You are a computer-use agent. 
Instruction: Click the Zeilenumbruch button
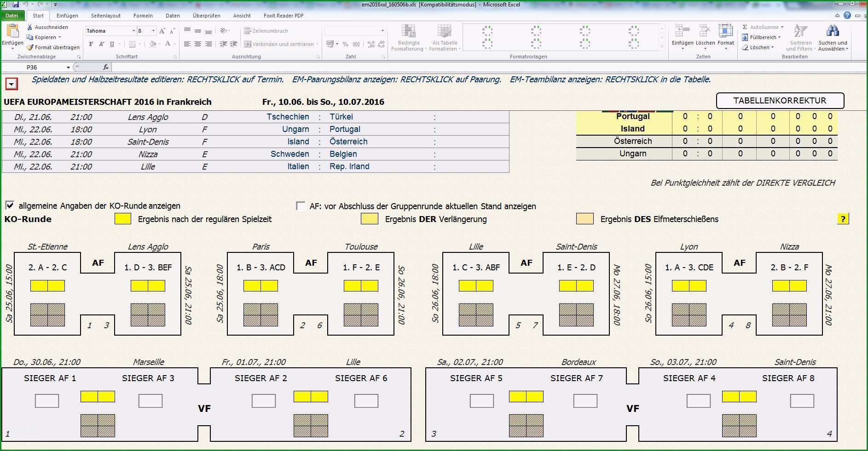coord(266,31)
